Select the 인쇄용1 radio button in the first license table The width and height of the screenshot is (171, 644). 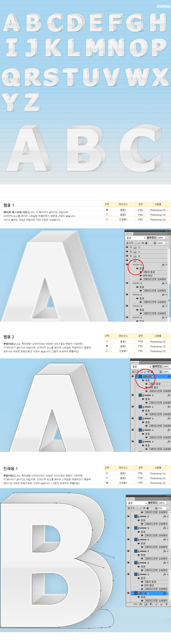click(107, 219)
